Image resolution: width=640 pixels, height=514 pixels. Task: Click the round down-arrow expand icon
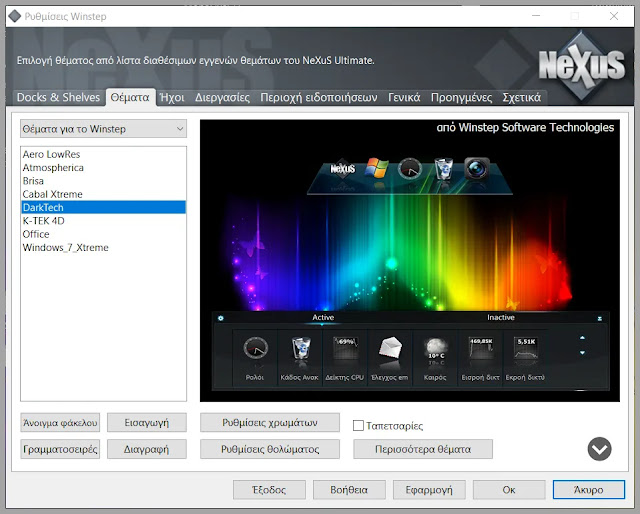click(x=599, y=449)
